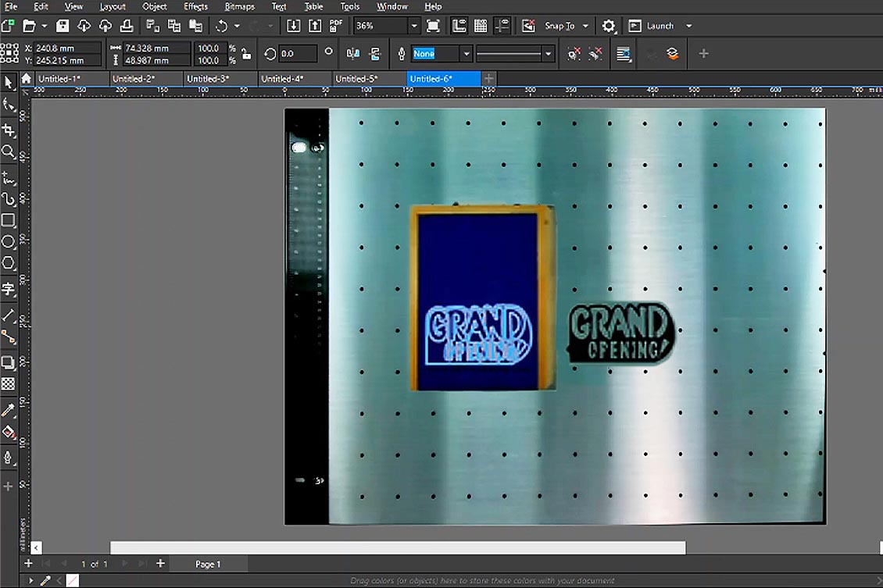
Task: Open the zoom level dropdown
Action: [x=414, y=26]
